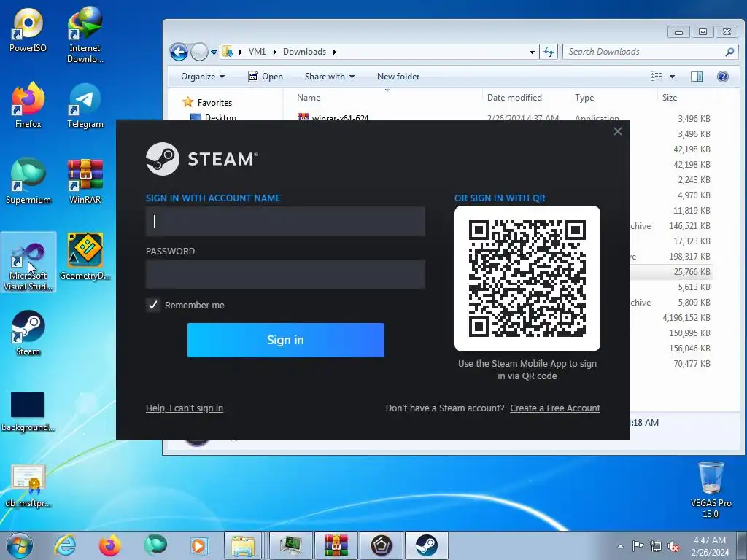Image resolution: width=747 pixels, height=560 pixels.
Task: Expand the Share with dropdown
Action: click(330, 77)
